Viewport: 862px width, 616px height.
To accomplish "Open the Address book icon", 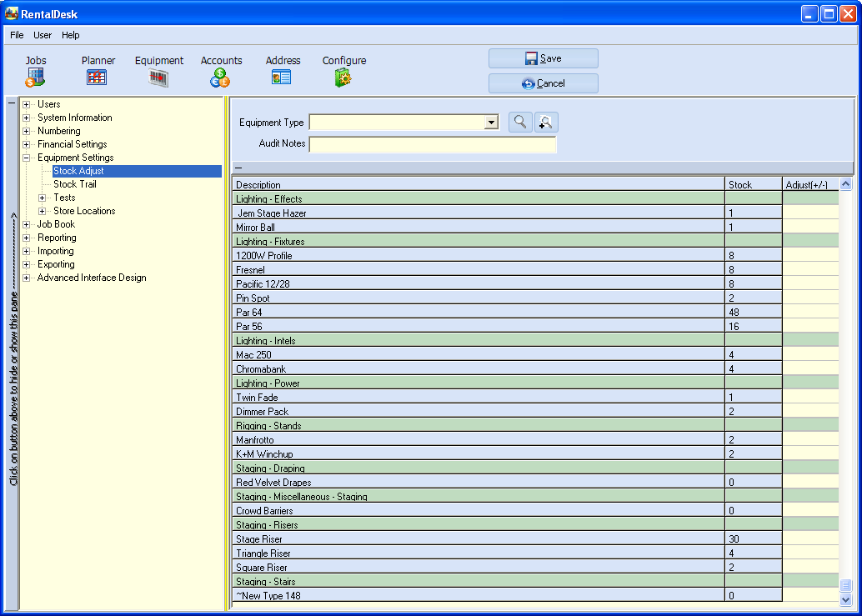I will pos(282,78).
